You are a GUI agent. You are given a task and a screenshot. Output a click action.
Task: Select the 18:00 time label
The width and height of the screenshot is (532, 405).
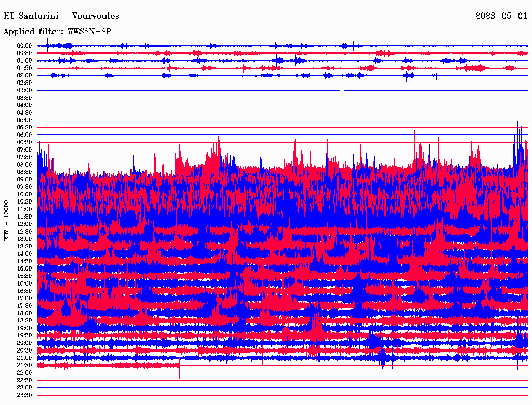click(x=25, y=313)
